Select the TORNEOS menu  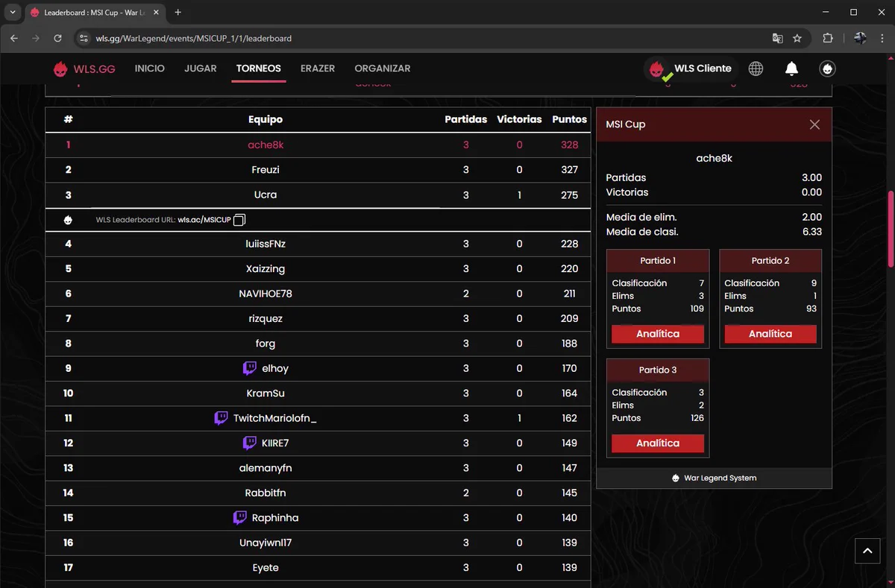tap(259, 69)
